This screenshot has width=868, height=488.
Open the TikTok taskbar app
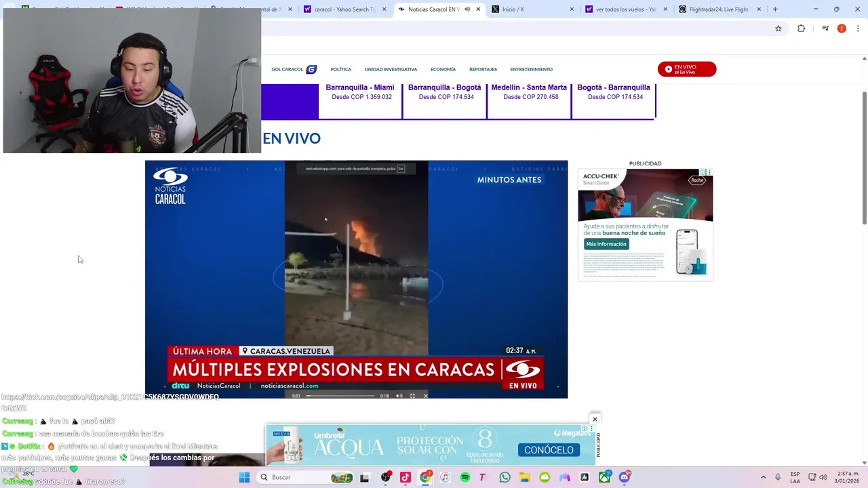[x=406, y=477]
